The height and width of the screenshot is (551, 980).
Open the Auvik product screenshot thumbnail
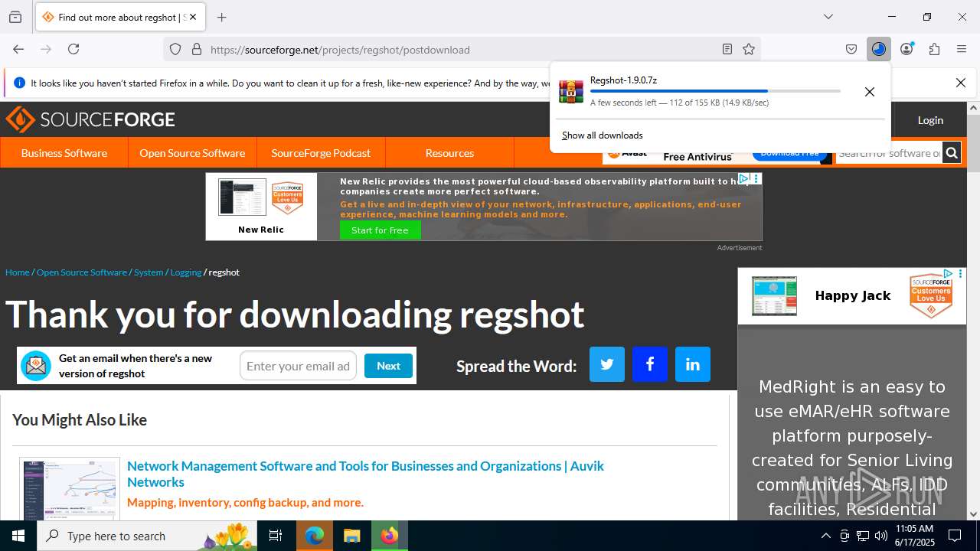[70, 490]
